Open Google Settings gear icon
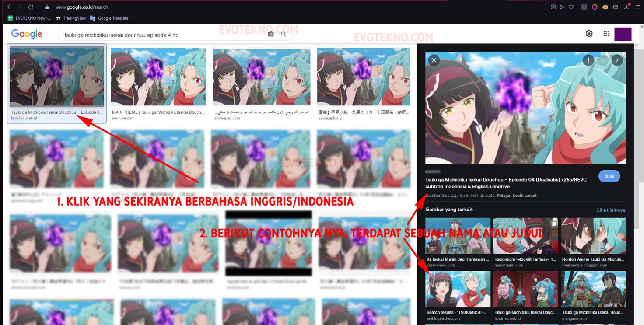Image resolution: width=644 pixels, height=325 pixels. [x=589, y=34]
